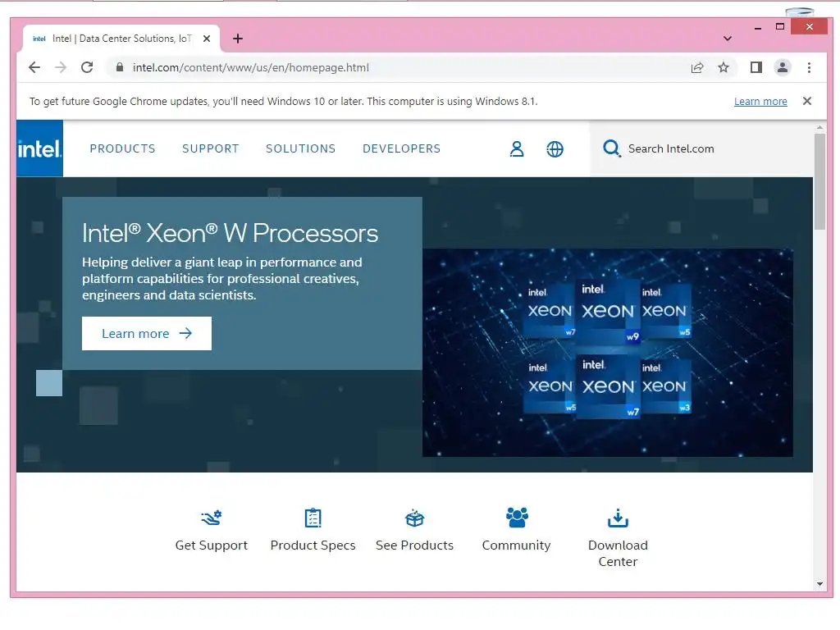Screen dimensions: 840x630
Task: Open the Solutions menu
Action: point(300,148)
